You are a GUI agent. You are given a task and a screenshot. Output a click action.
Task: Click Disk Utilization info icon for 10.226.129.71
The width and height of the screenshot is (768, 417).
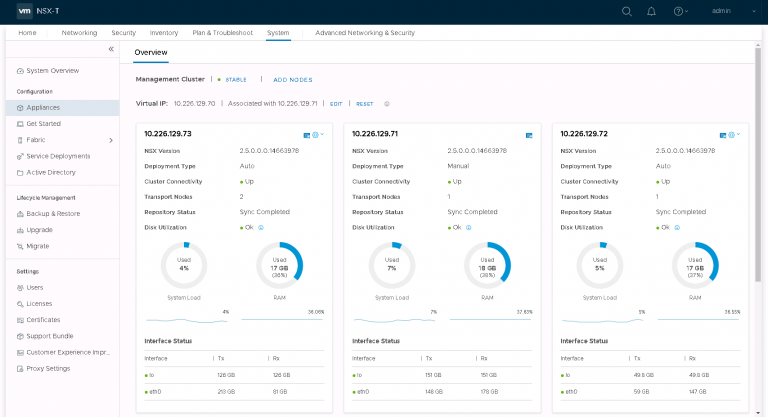469,227
